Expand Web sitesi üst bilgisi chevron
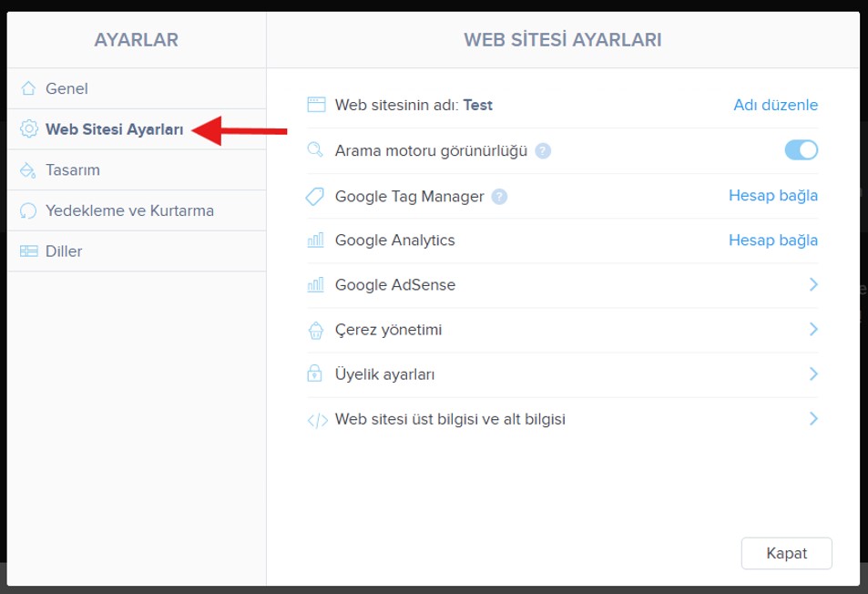The height and width of the screenshot is (594, 868). coord(812,419)
